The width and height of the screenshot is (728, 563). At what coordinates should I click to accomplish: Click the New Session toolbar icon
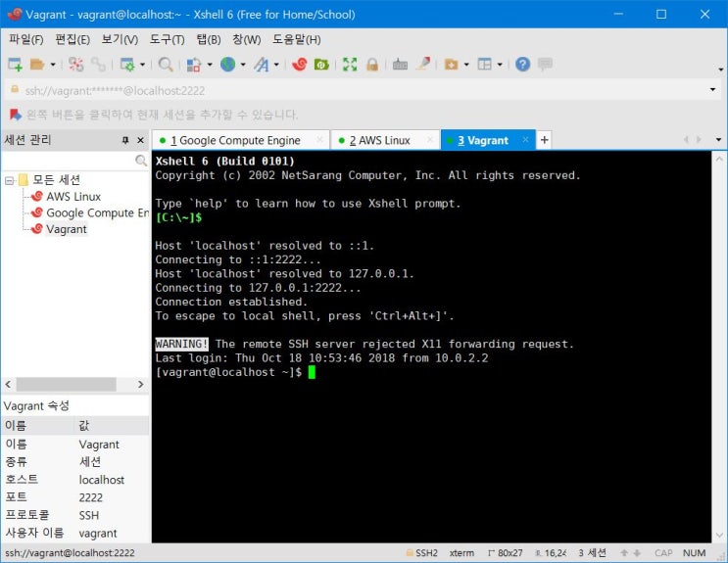[x=15, y=65]
